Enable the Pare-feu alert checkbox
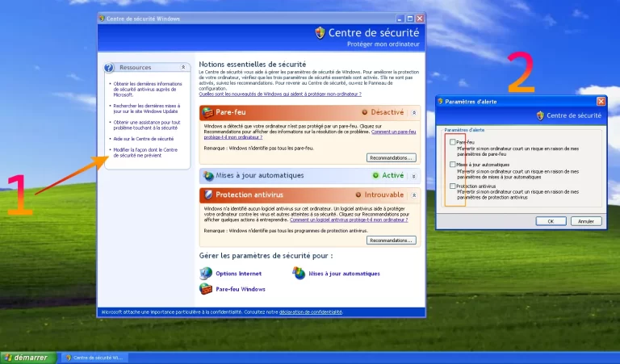Screen dimensions: 620x364 pos(452,142)
